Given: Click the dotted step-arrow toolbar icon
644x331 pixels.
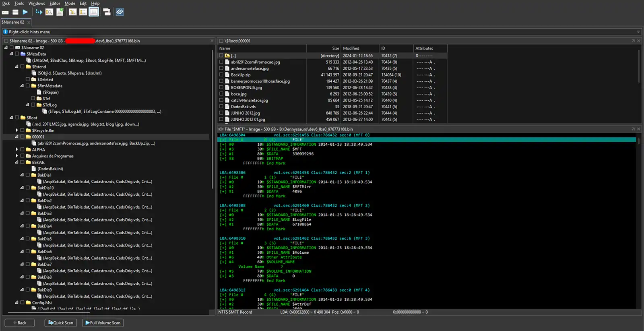Looking at the screenshot, I should pyautogui.click(x=39, y=12).
